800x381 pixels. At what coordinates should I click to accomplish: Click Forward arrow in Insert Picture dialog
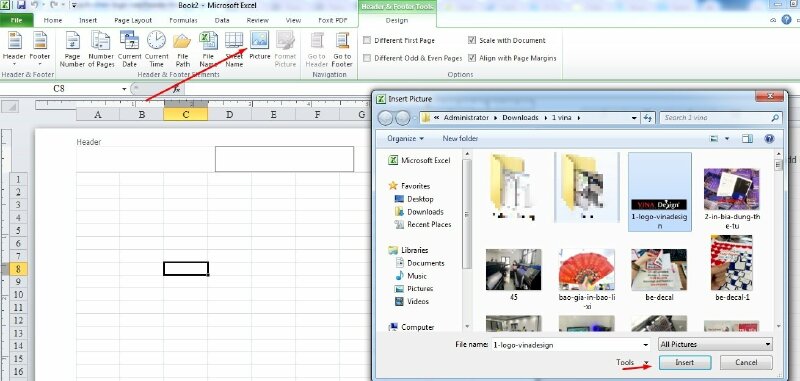coord(403,118)
